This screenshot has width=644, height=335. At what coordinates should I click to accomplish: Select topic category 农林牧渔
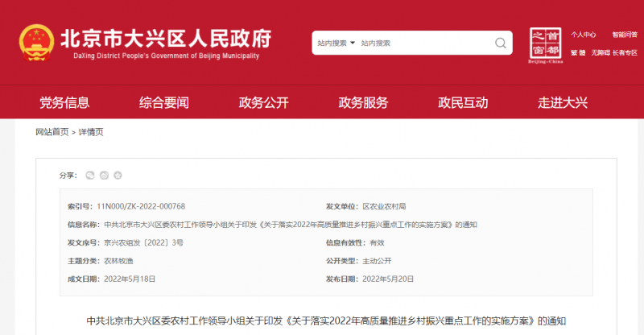[x=118, y=261]
